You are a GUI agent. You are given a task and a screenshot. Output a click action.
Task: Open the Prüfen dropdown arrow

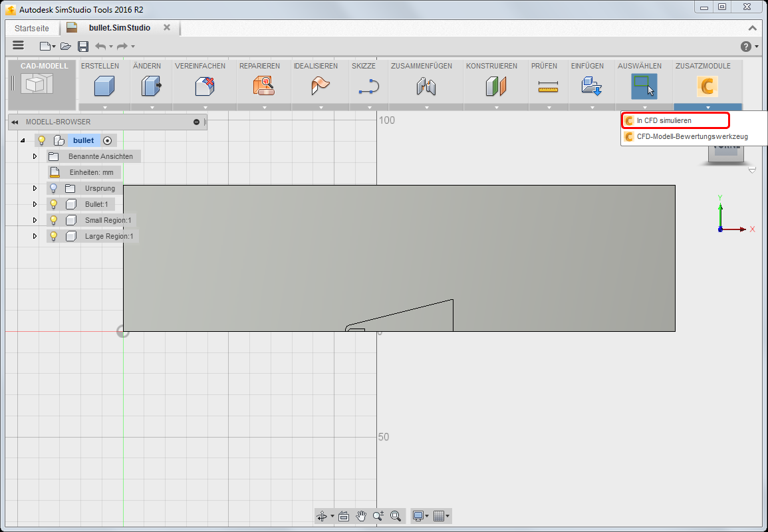point(549,107)
